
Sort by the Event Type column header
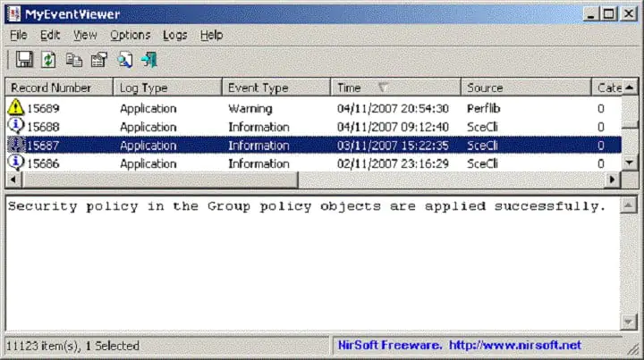point(276,88)
